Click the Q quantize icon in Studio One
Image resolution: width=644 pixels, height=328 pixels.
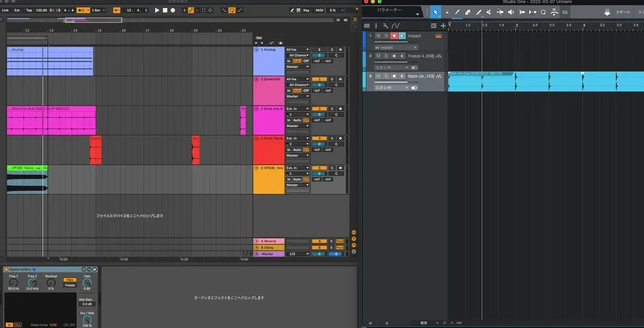tap(543, 12)
